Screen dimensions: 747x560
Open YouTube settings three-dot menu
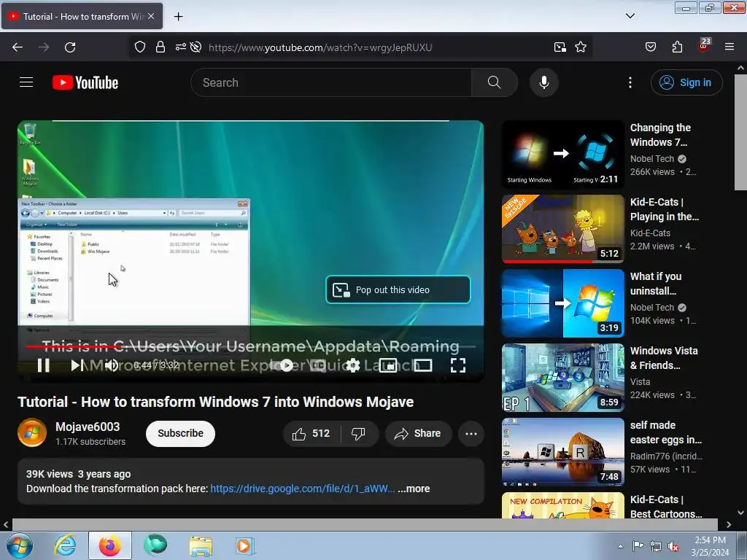pos(630,82)
